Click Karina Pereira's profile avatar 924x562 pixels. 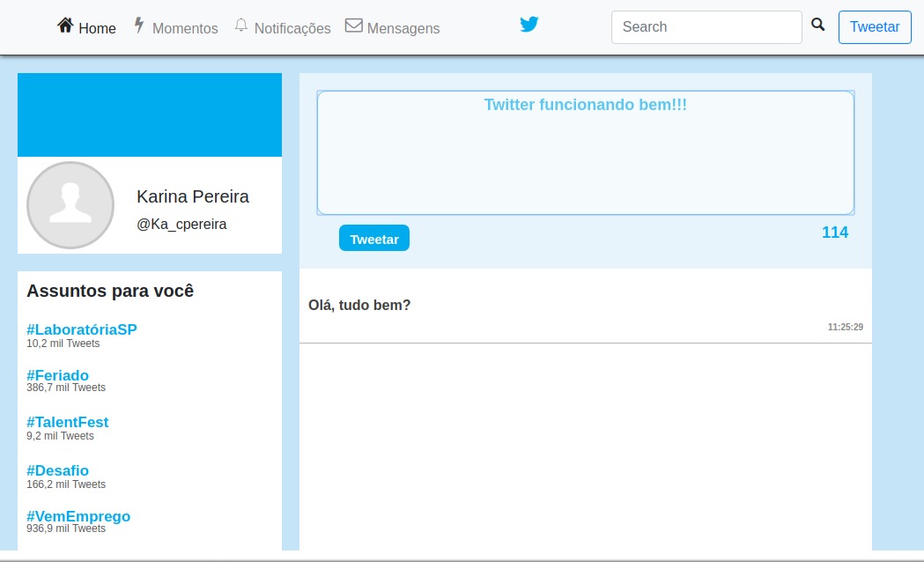pyautogui.click(x=70, y=205)
